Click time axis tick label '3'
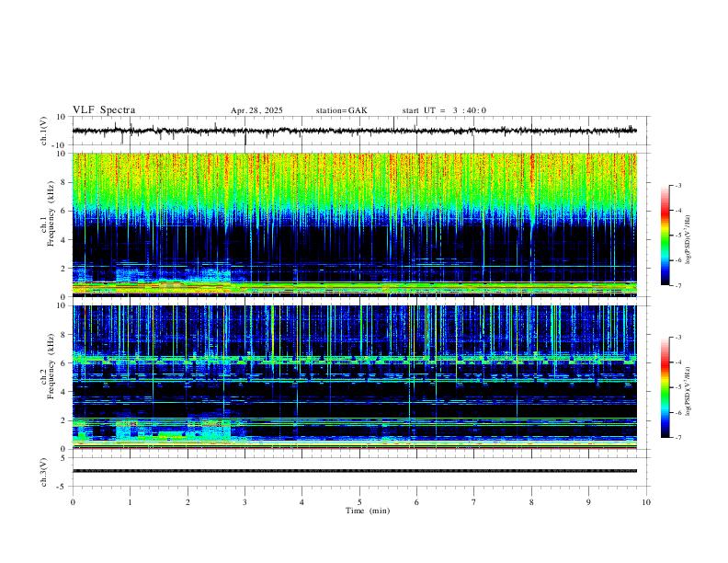Screen dimensions: 728x563 tap(245, 502)
